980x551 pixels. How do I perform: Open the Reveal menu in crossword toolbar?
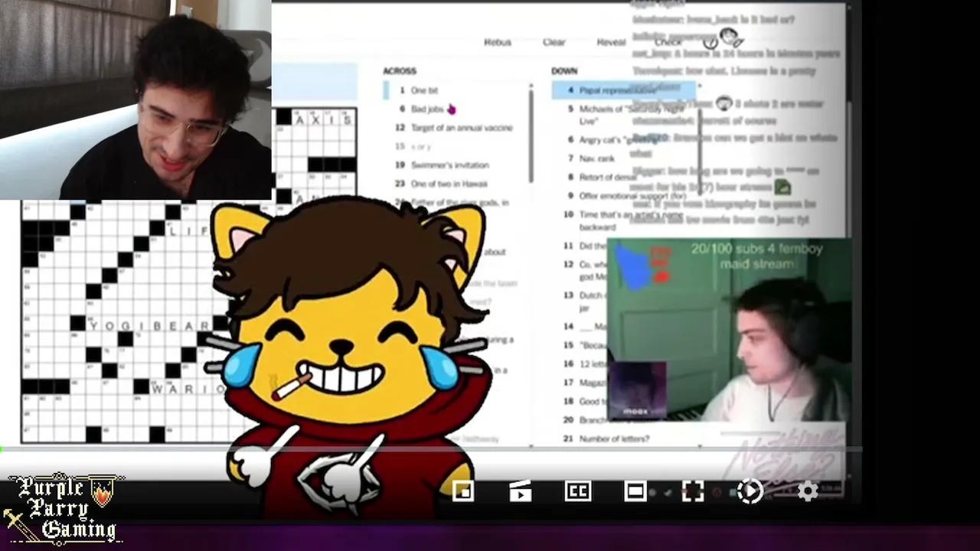611,42
